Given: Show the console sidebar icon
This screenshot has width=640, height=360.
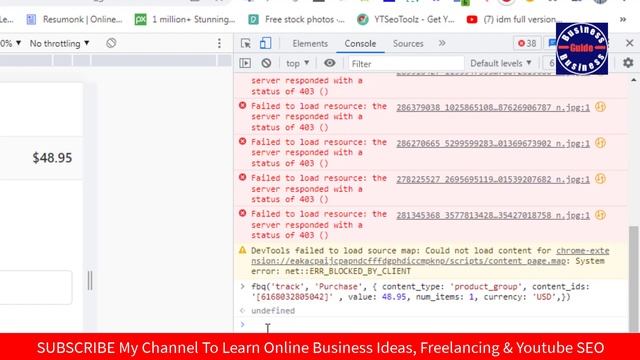Looking at the screenshot, I should tap(245, 63).
